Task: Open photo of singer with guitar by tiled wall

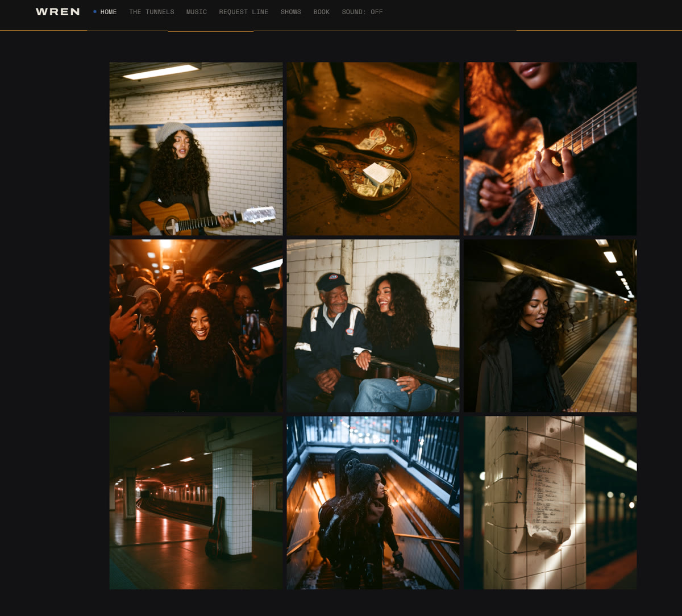Action: [x=196, y=149]
